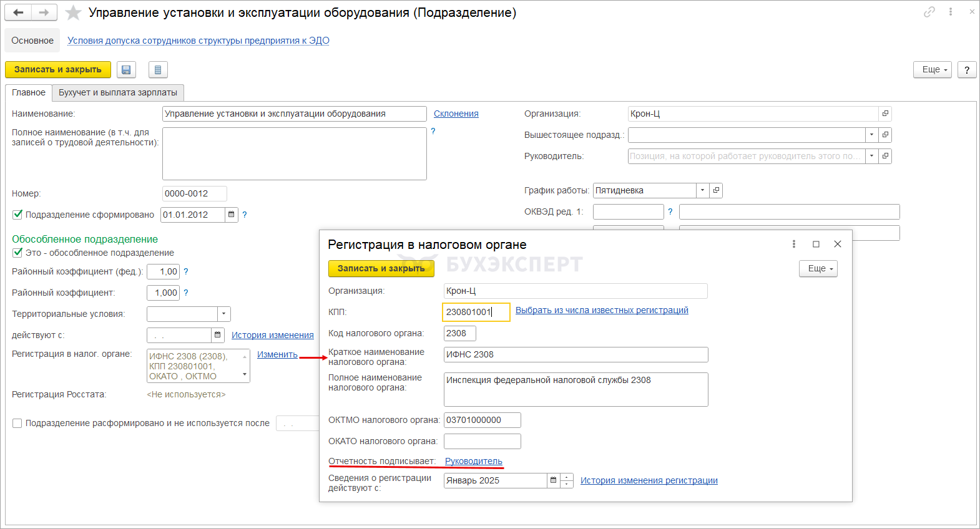The height and width of the screenshot is (529, 980).
Task: Open the Организация Крон-Ц record icon
Action: pyautogui.click(x=885, y=114)
